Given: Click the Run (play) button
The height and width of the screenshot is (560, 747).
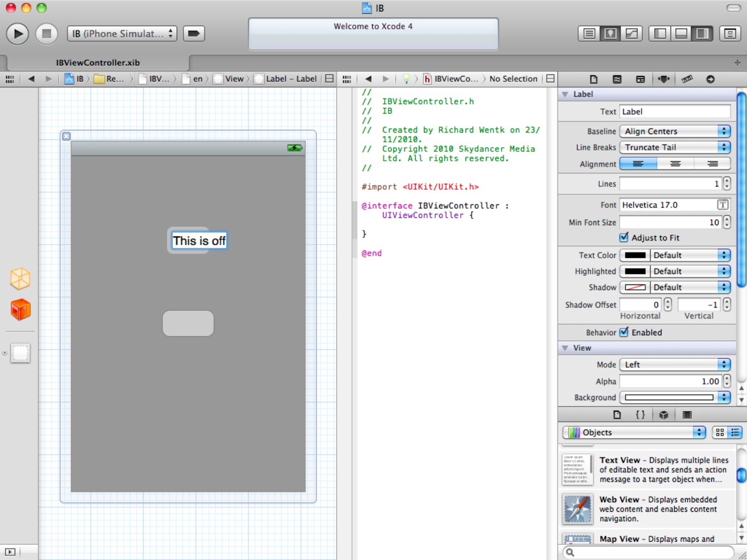Looking at the screenshot, I should click(17, 34).
